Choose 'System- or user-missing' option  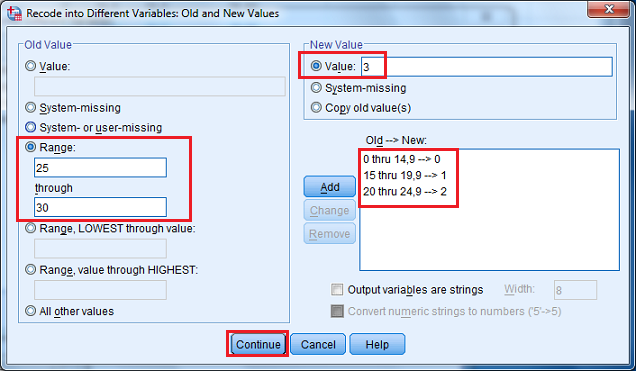(x=30, y=127)
